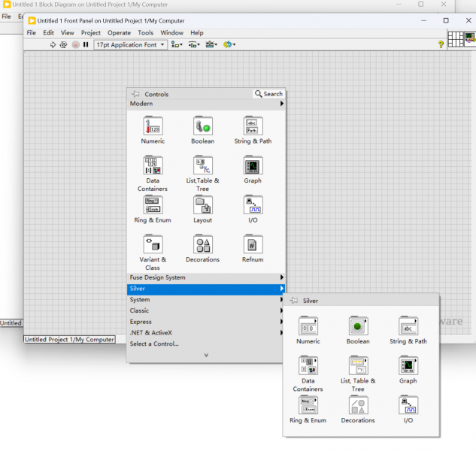Open Modern String & Path palette
Image resolution: width=476 pixels, height=451 pixels.
[x=253, y=130]
